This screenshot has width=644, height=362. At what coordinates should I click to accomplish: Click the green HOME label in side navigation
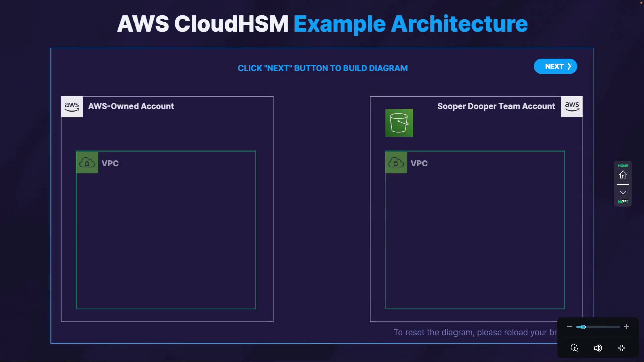point(623,166)
